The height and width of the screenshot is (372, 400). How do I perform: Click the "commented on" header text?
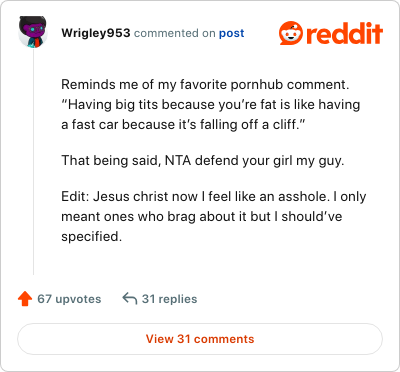click(174, 33)
